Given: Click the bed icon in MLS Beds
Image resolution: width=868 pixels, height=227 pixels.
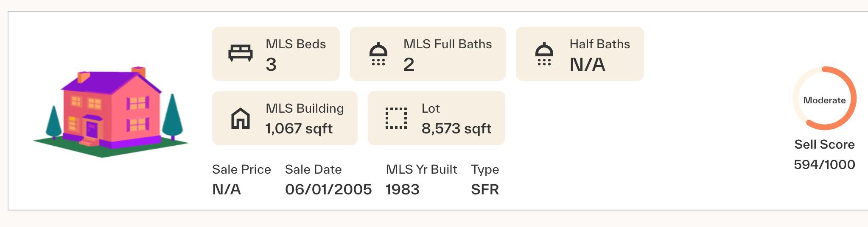Looking at the screenshot, I should click(x=241, y=53).
